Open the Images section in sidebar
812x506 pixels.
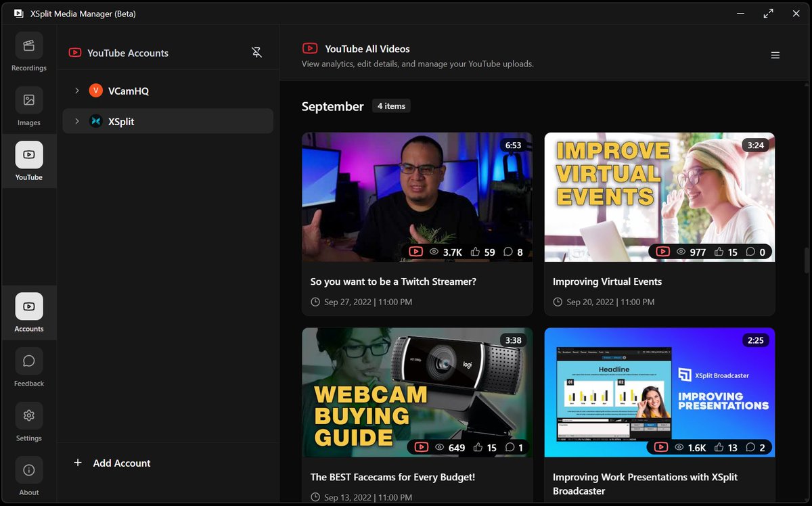pos(29,107)
